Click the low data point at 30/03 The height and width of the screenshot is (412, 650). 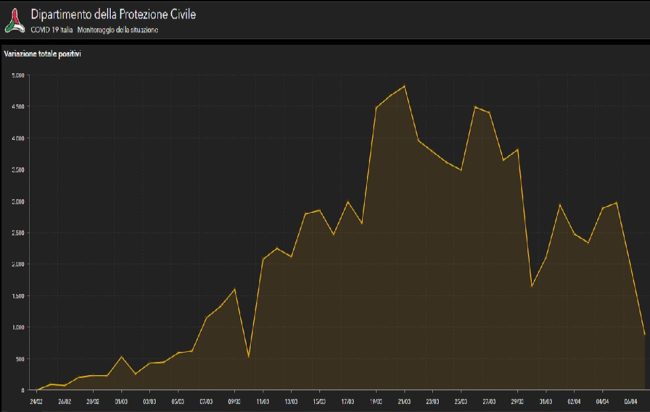[x=531, y=286]
